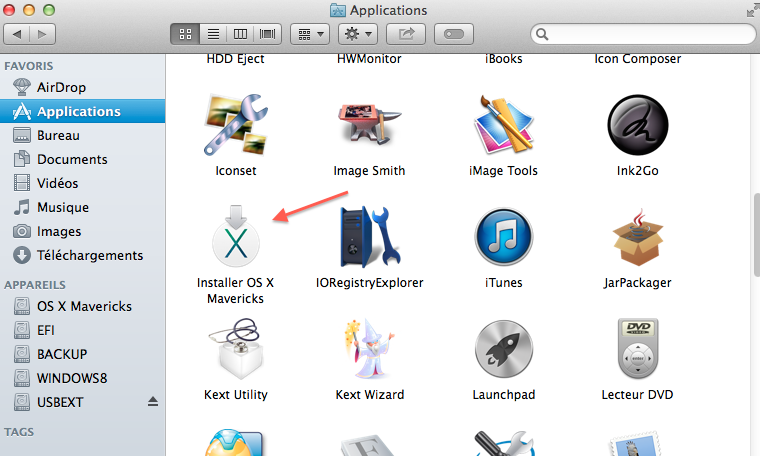Select AirDrop in the sidebar
This screenshot has width=760, height=456.
[82, 87]
